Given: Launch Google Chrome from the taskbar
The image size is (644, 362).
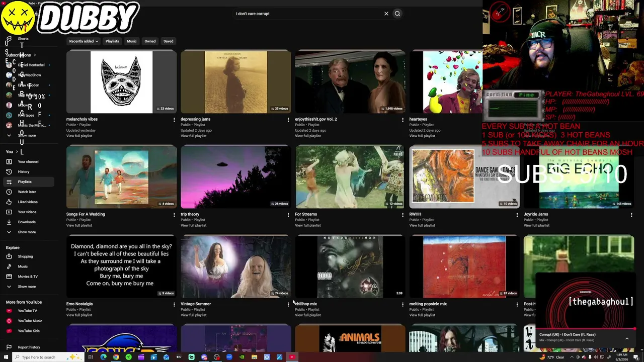Looking at the screenshot, I should coord(116,357).
